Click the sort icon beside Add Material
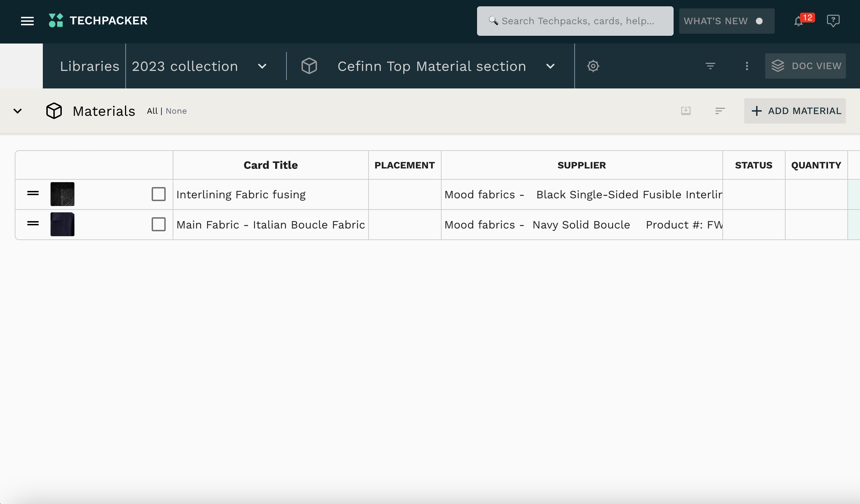This screenshot has height=504, width=860. 720,111
